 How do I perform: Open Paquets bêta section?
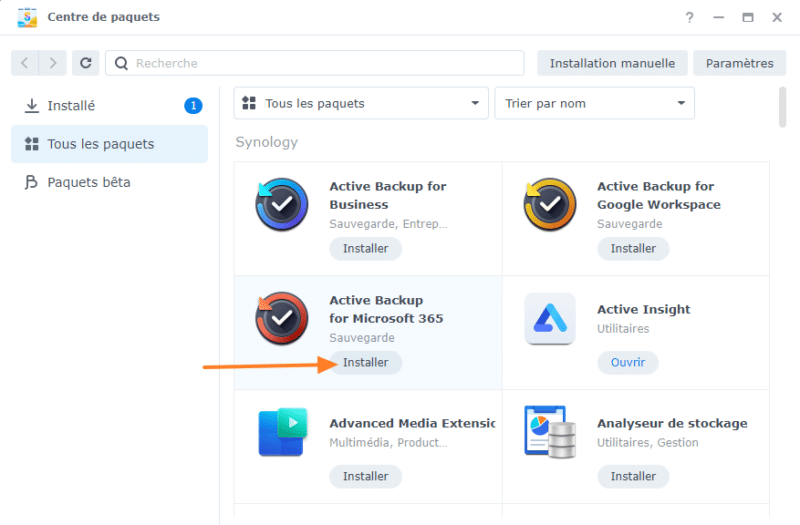point(109,182)
